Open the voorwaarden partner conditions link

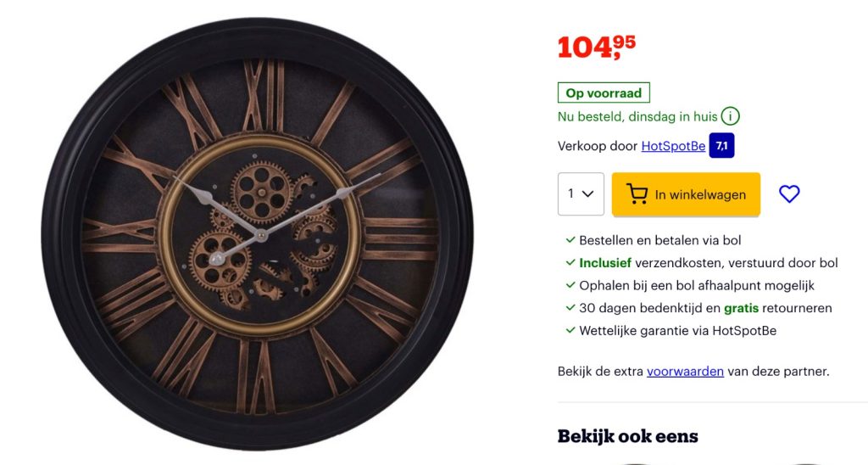(685, 372)
